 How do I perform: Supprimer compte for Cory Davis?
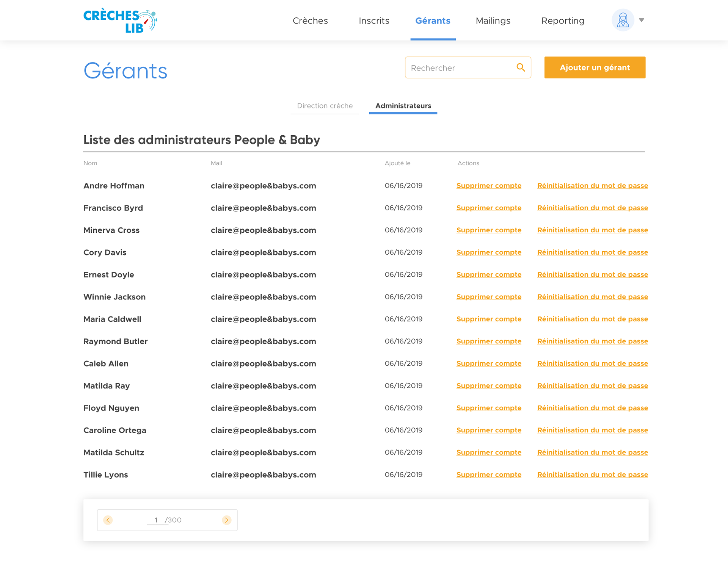(489, 252)
